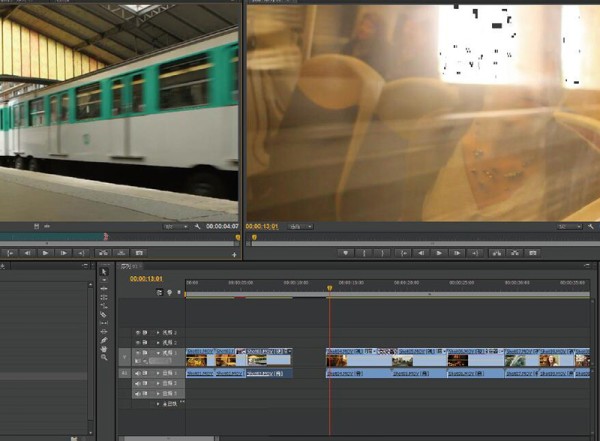Select the Ripple Edit tool
The width and height of the screenshot is (600, 441).
[x=104, y=289]
